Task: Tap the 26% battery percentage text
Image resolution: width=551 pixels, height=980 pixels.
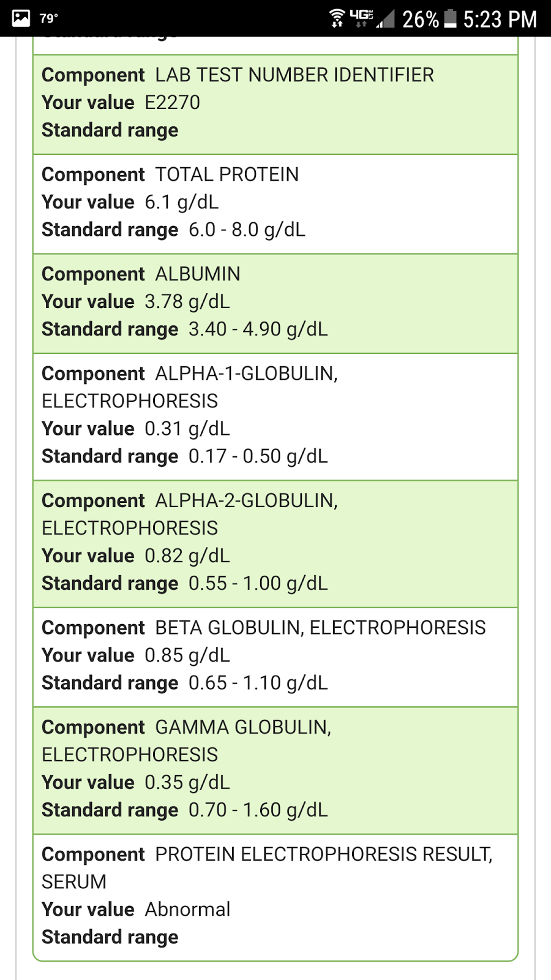Action: click(x=421, y=20)
